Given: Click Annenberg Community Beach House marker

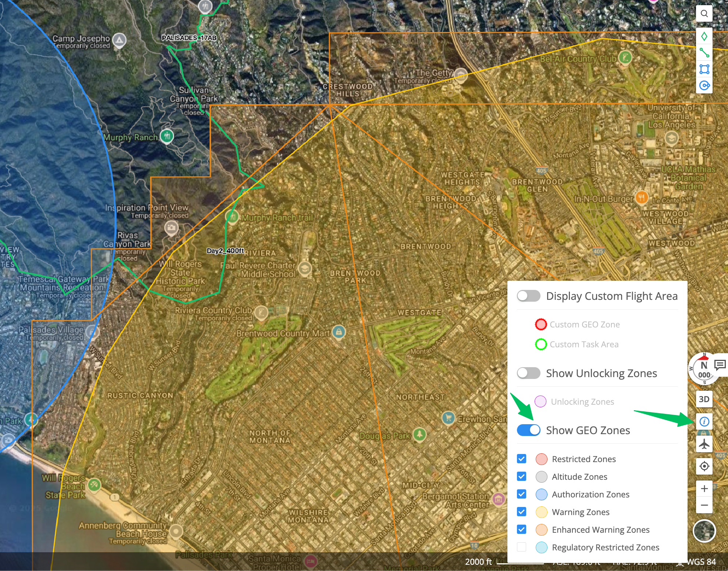Looking at the screenshot, I should [176, 531].
